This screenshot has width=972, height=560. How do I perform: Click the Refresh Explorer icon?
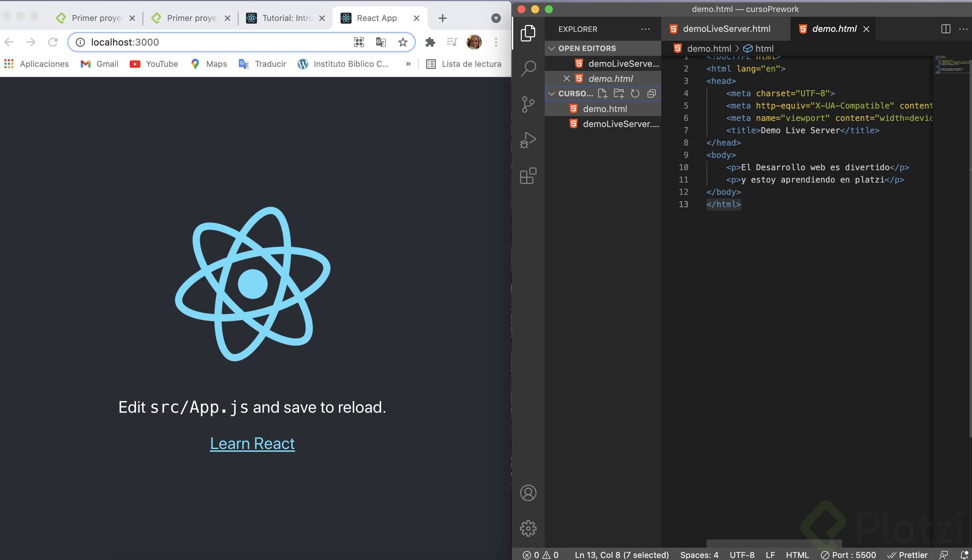(635, 94)
